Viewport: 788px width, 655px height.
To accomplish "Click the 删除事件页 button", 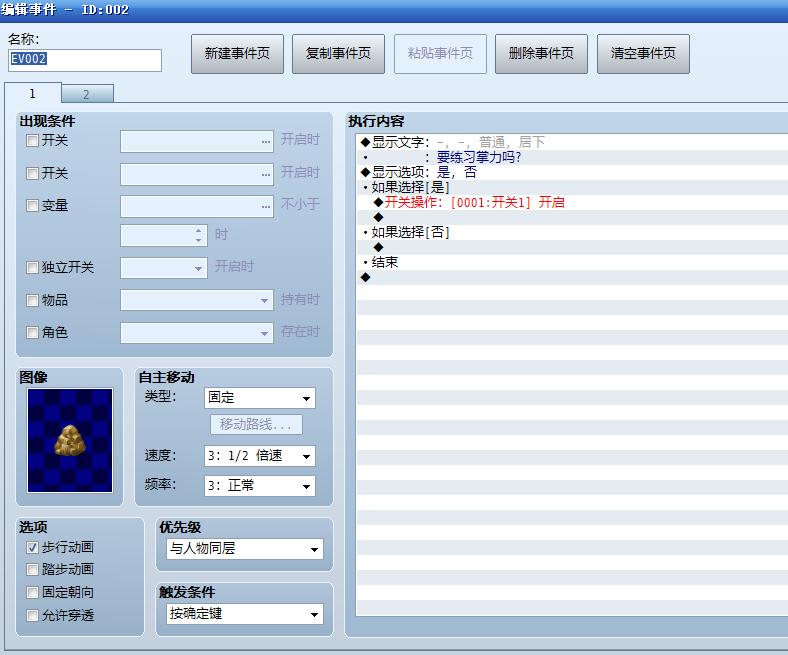I will pos(541,54).
